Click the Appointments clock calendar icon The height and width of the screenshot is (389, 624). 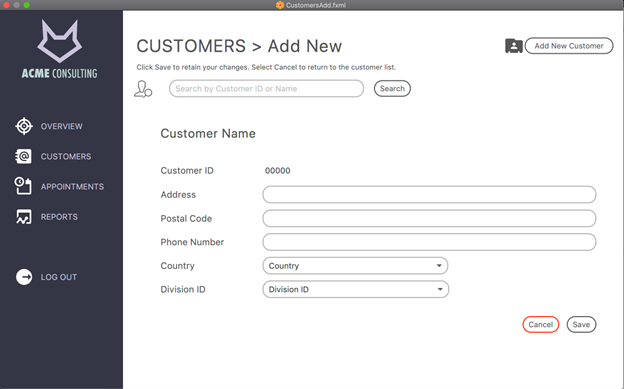point(23,186)
